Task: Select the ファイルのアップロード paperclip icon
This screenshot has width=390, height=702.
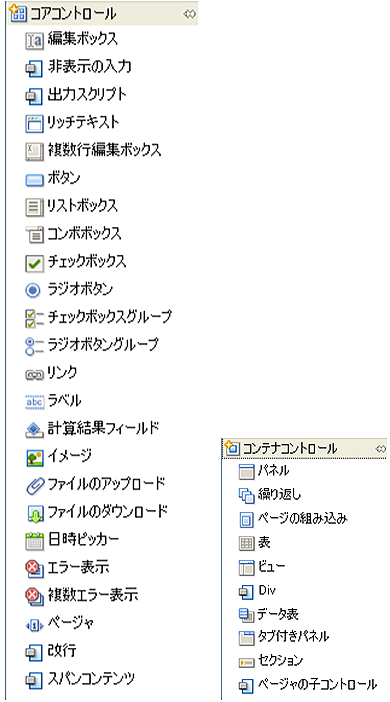Action: pos(34,485)
